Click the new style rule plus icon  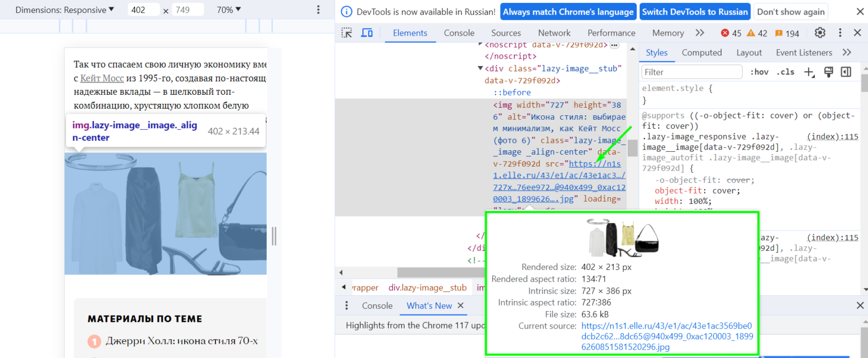(x=809, y=72)
